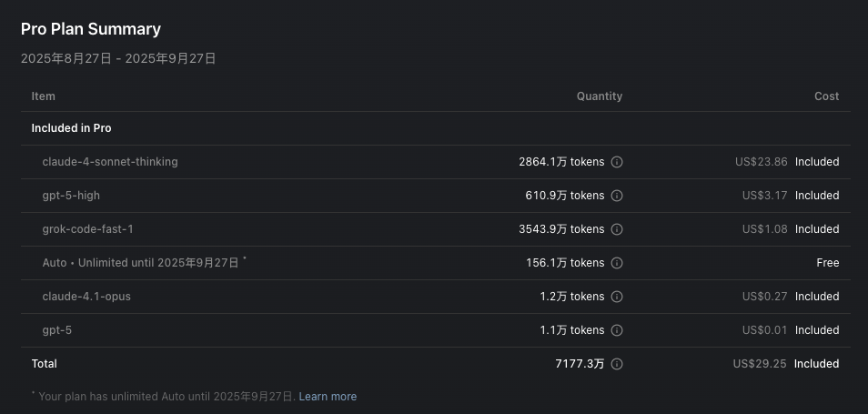The image size is (868, 414).
Task: Click the Item column header
Action: coord(43,96)
